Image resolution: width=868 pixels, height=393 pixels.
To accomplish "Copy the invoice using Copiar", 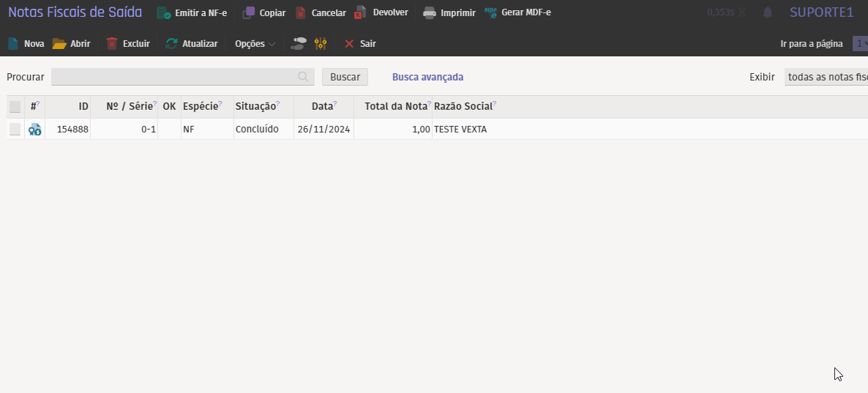I will pyautogui.click(x=249, y=12).
